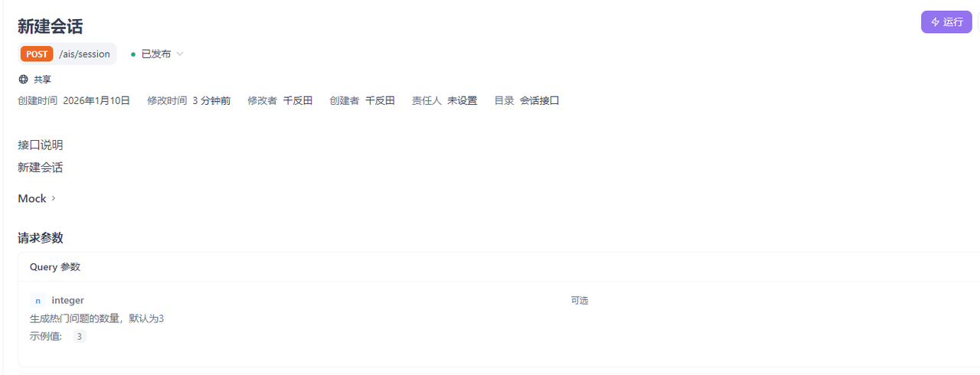Click the example value 3 chip
The width and height of the screenshot is (980, 375).
(80, 336)
